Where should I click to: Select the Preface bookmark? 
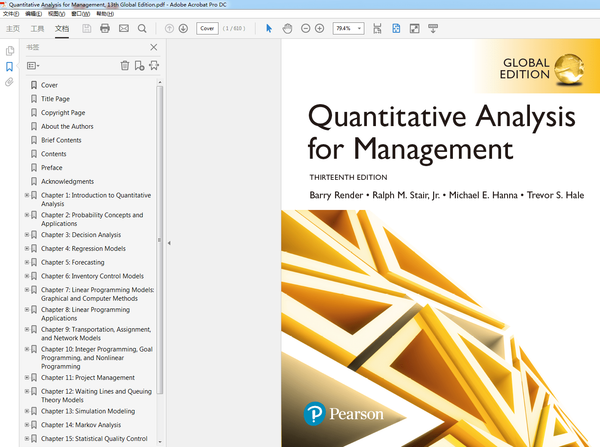(x=52, y=168)
